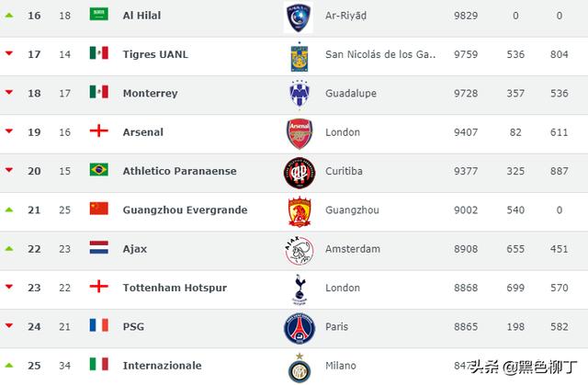The width and height of the screenshot is (588, 385).
Task: Open the Internazionale team link
Action: [162, 365]
